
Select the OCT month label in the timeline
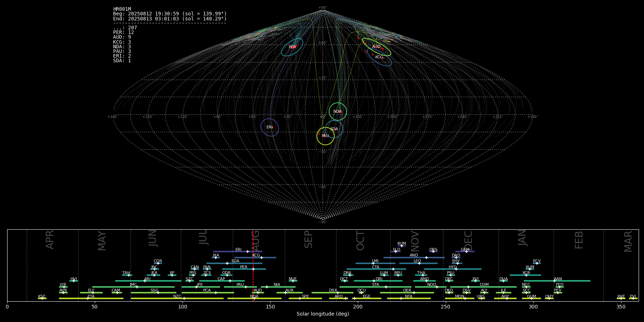361,240
